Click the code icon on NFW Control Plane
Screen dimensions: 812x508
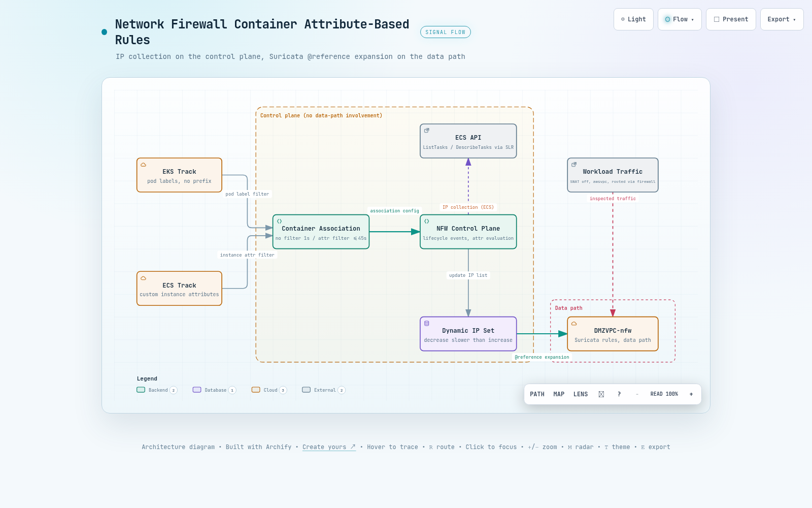click(x=427, y=221)
